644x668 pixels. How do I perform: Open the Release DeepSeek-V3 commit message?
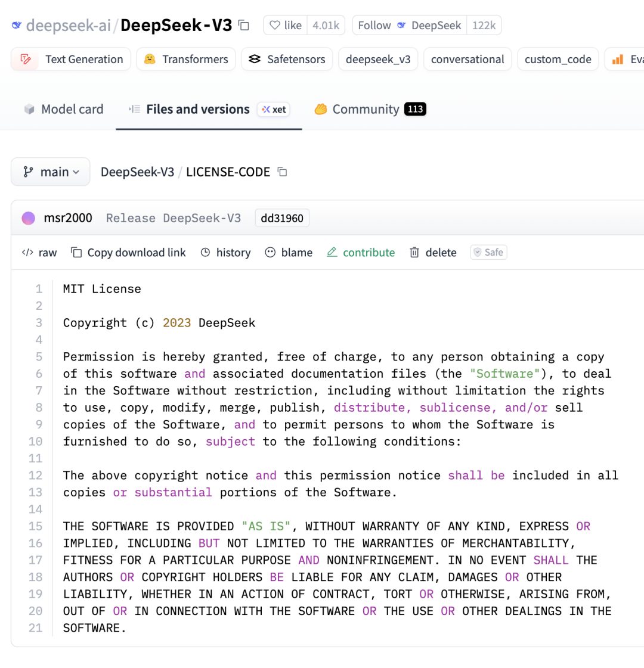pos(174,218)
